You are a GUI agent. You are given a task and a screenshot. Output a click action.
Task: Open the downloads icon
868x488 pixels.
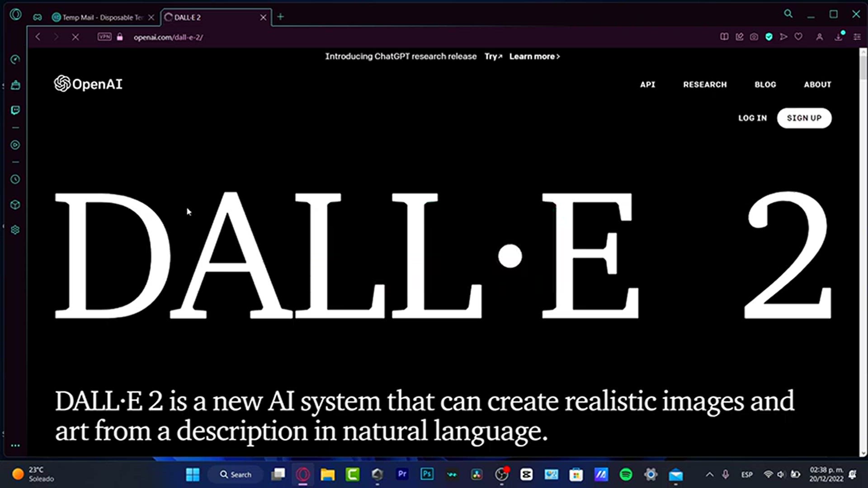pyautogui.click(x=839, y=37)
